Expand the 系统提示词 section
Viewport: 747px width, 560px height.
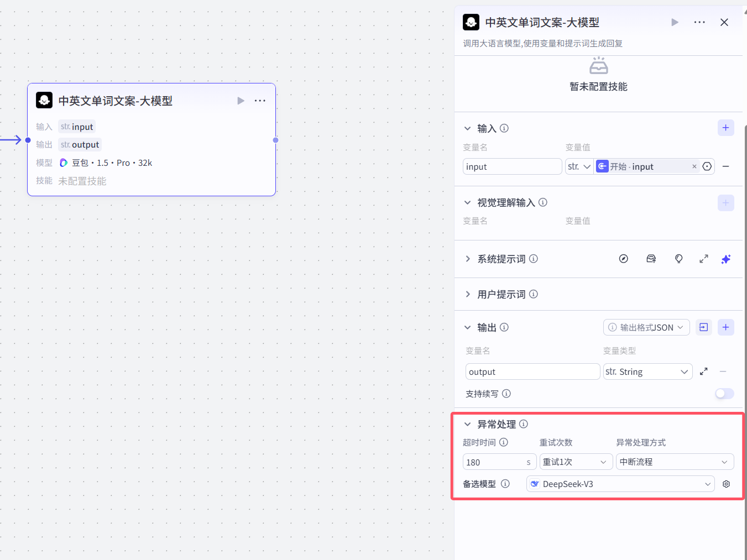[x=468, y=259]
